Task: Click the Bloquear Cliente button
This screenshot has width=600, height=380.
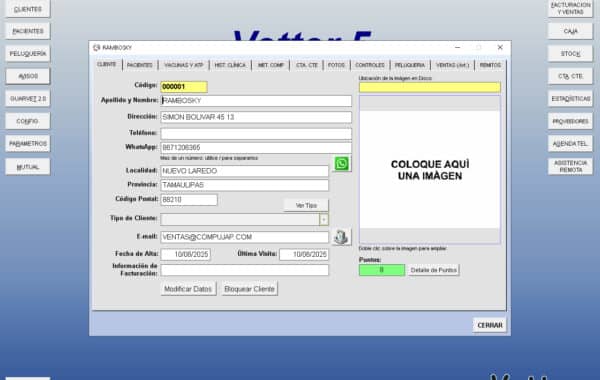Action: coord(249,289)
